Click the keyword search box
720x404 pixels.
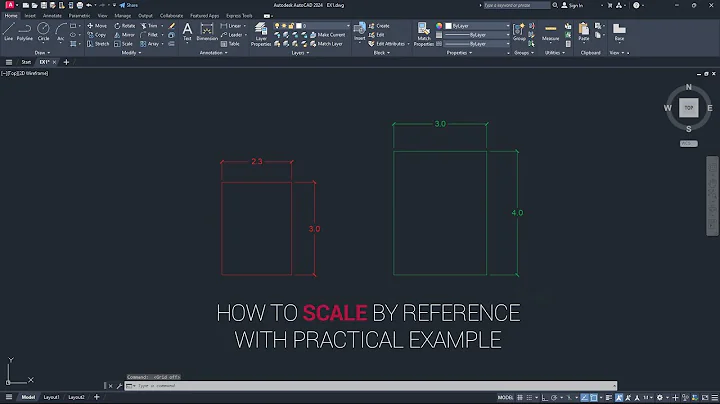tap(517, 5)
